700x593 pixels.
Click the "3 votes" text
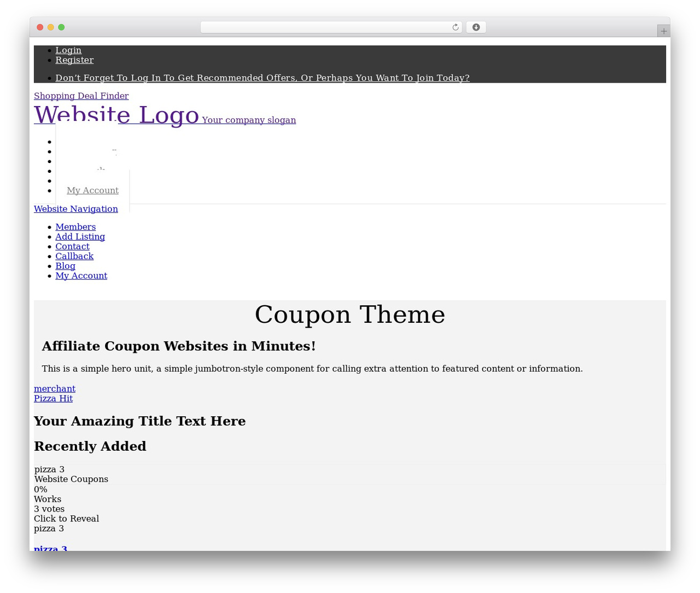[49, 509]
